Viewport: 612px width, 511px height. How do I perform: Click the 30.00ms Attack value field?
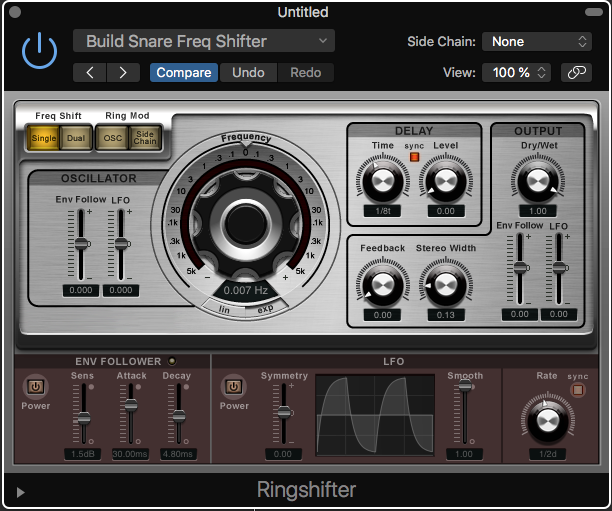coord(130,454)
